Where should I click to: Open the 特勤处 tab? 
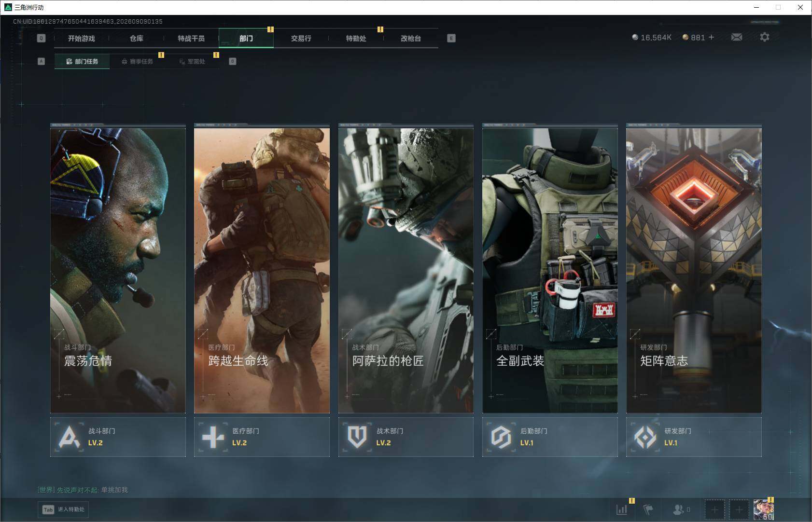(x=356, y=39)
